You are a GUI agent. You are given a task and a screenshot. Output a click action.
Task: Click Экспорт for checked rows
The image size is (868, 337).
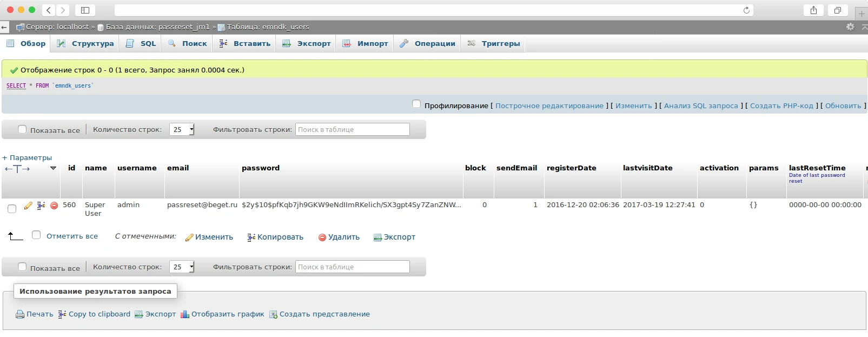click(395, 237)
